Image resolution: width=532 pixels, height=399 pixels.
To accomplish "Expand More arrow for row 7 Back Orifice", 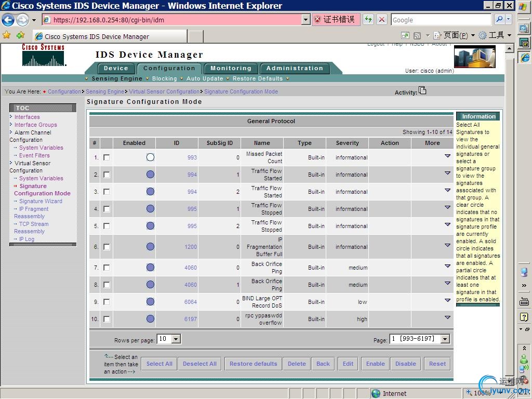I will click(447, 265).
